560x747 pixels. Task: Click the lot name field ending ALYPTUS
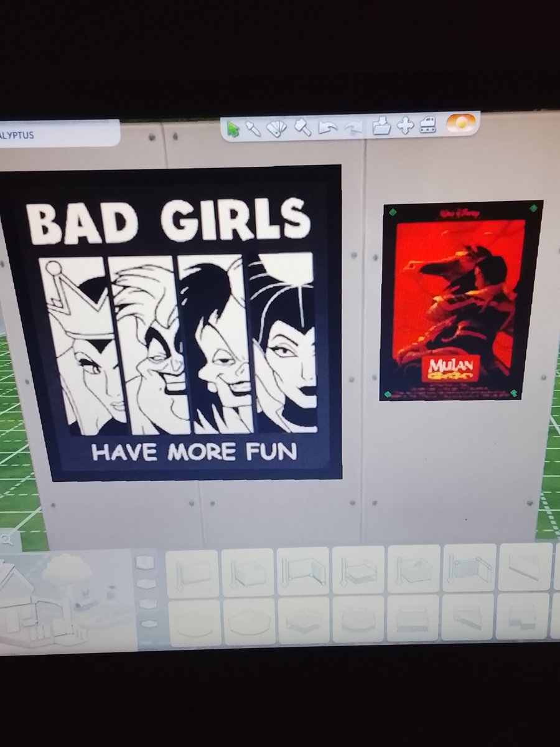tap(59, 133)
